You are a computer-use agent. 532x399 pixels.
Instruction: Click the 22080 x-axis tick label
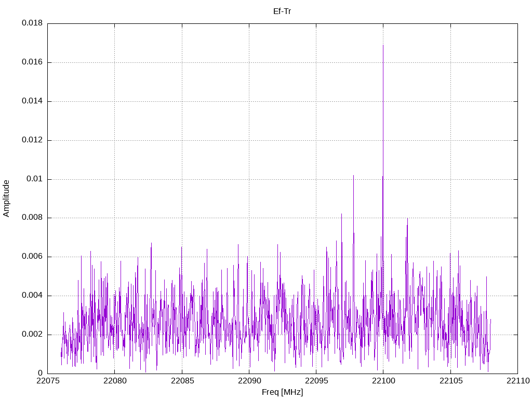115,381
